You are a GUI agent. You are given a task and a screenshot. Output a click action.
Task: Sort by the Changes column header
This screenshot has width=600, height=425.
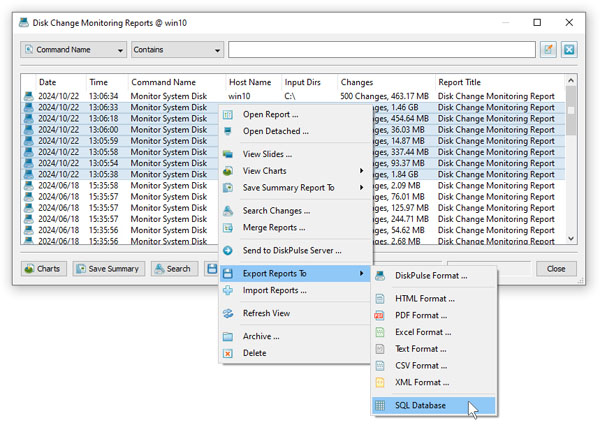click(386, 82)
